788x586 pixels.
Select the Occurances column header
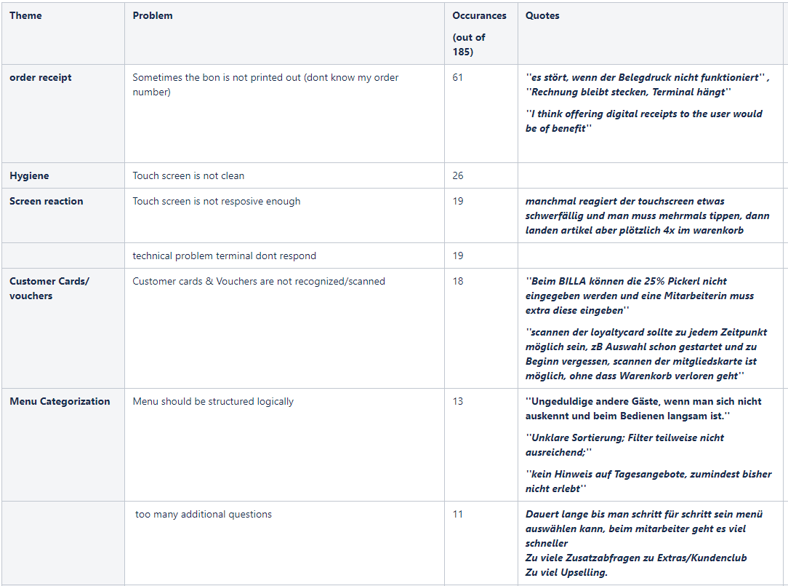(479, 16)
